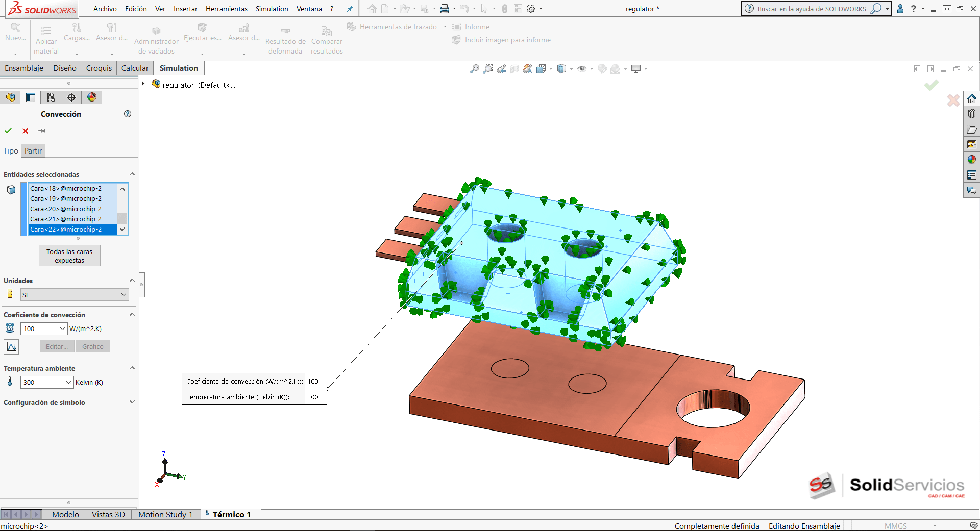Cancel the Convección panel with red X

pos(25,131)
